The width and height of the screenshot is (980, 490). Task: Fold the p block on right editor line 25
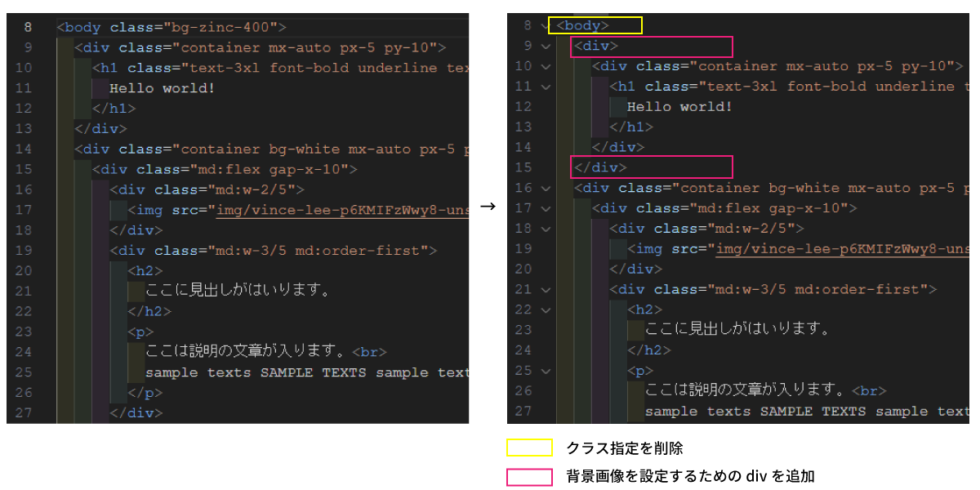pyautogui.click(x=546, y=372)
